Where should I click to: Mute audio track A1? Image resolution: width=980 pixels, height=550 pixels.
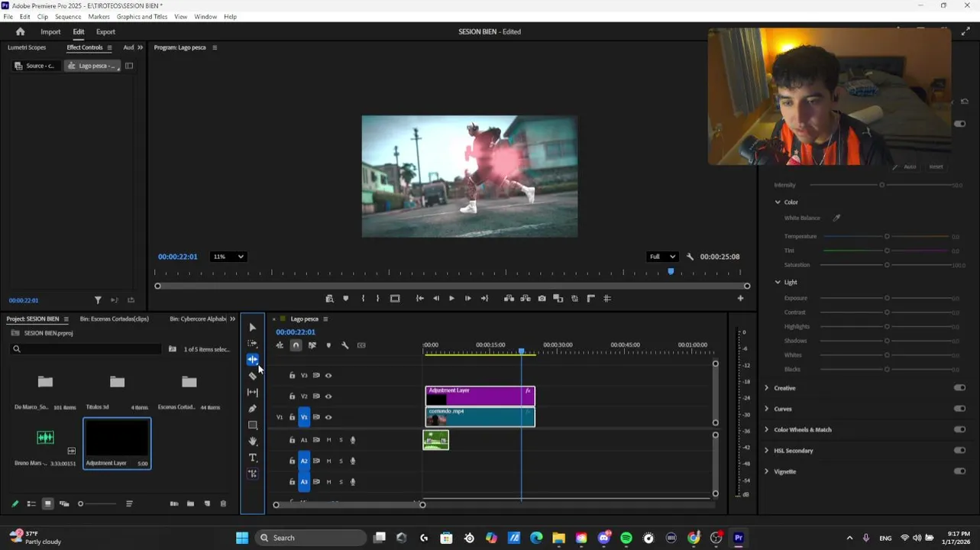click(x=328, y=440)
